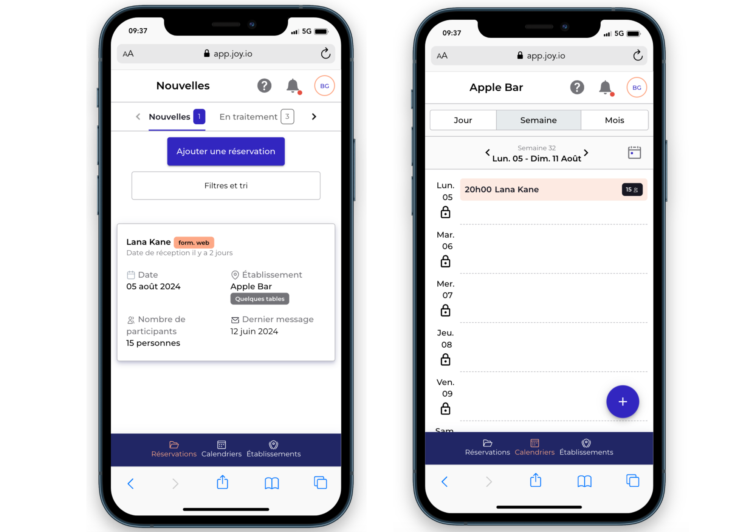Expand Filtres et tri dropdown
The image size is (756, 532).
[x=226, y=186]
